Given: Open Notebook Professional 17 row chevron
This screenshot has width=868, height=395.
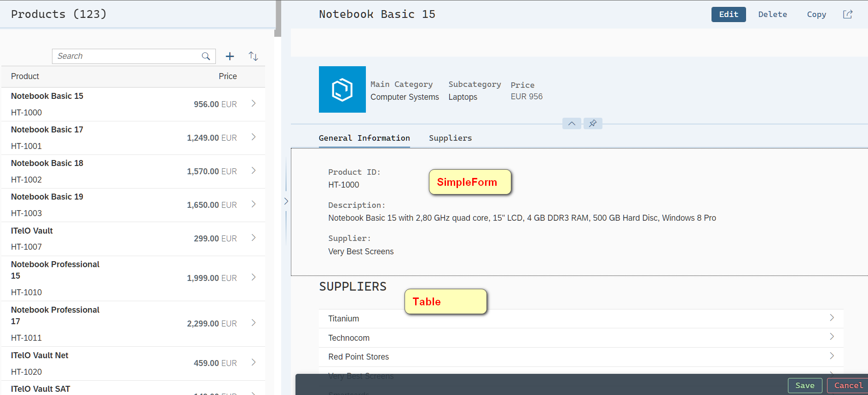Looking at the screenshot, I should (254, 323).
